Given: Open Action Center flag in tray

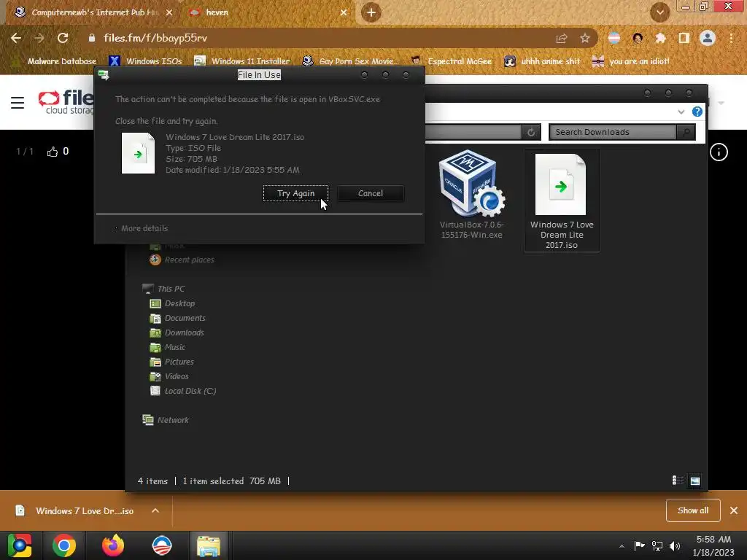Looking at the screenshot, I should pos(639,545).
